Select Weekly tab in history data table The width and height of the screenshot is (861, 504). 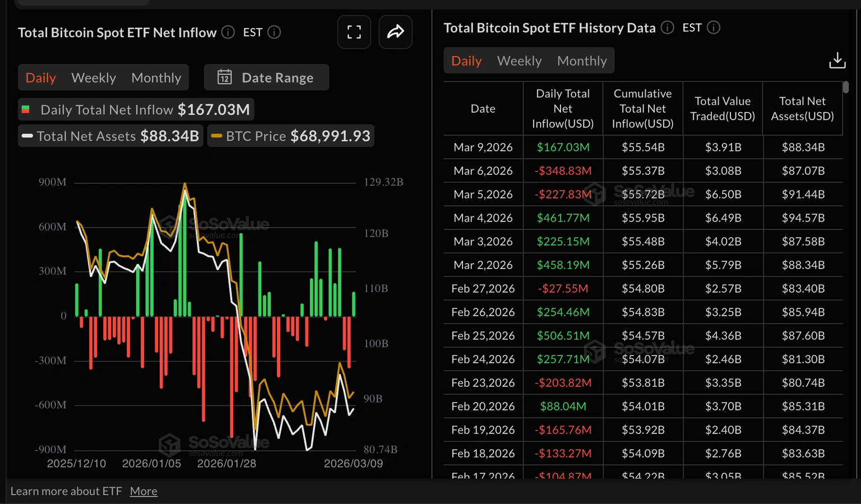point(520,61)
